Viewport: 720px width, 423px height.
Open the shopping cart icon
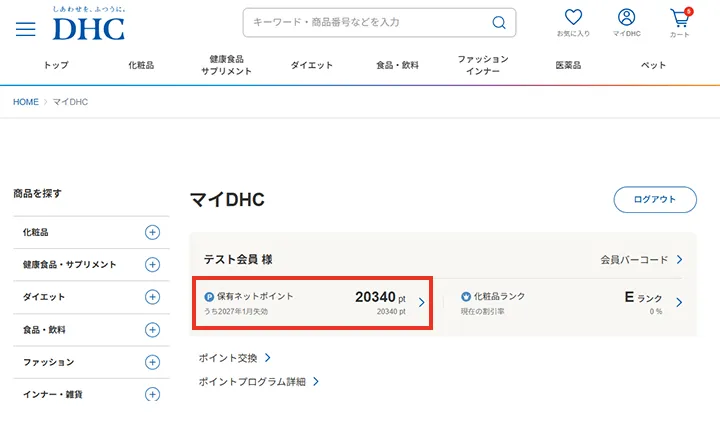click(679, 18)
